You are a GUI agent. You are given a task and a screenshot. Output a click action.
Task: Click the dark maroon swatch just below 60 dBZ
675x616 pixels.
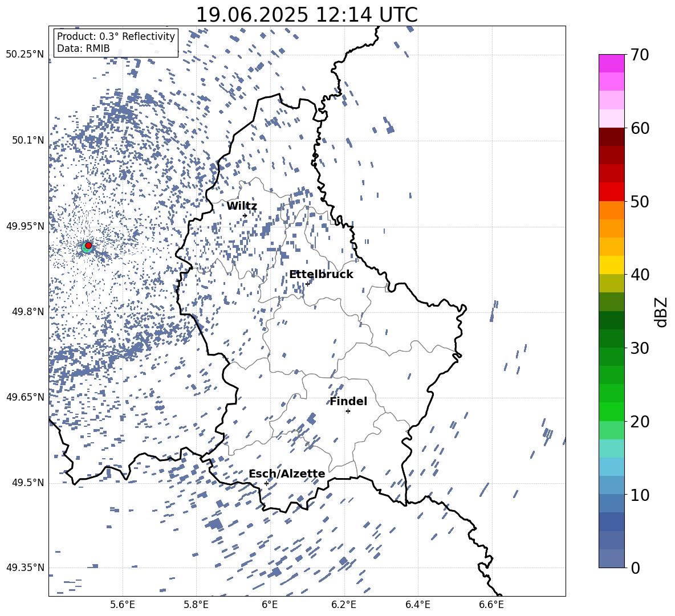tap(611, 137)
